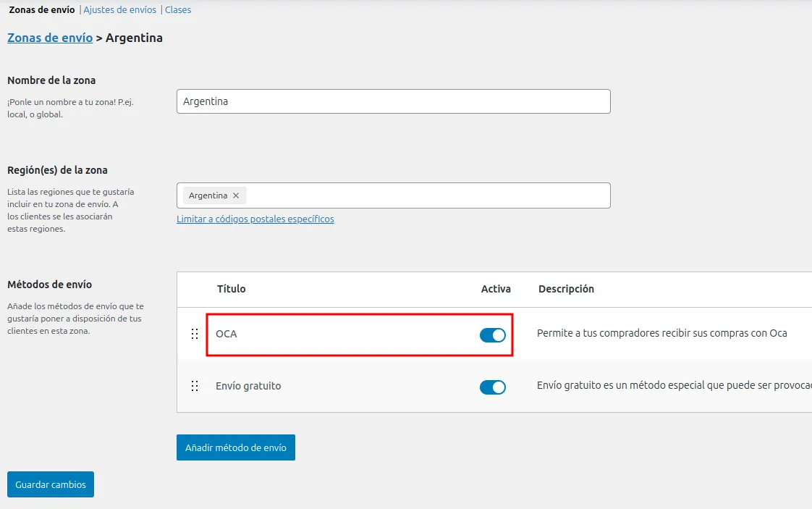Open the Ajustes de envíos tab
The height and width of the screenshot is (509, 812).
point(119,10)
